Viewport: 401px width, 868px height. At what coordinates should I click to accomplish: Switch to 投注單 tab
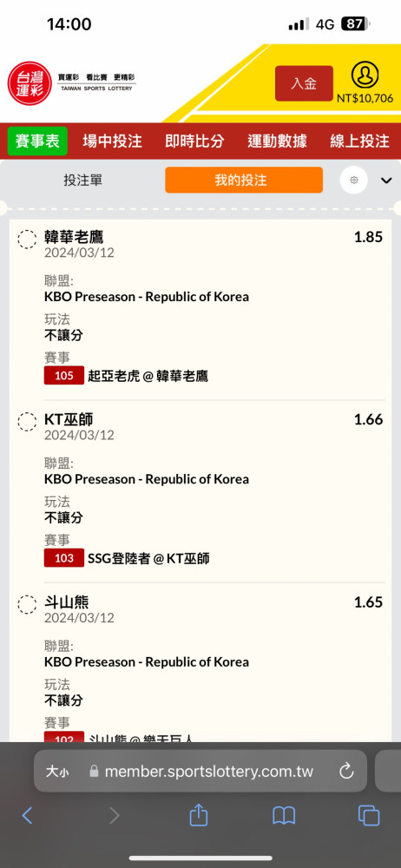(x=83, y=180)
